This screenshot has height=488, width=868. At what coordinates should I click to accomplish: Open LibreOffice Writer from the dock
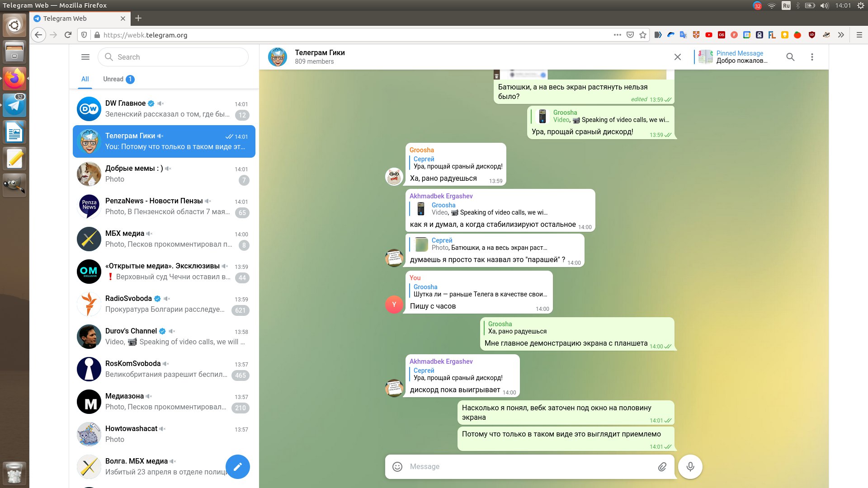tap(14, 132)
